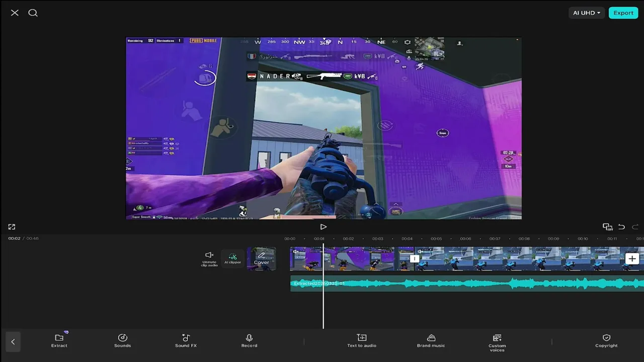The height and width of the screenshot is (362, 644).
Task: Click the transition marker between clips
Action: coord(414,259)
